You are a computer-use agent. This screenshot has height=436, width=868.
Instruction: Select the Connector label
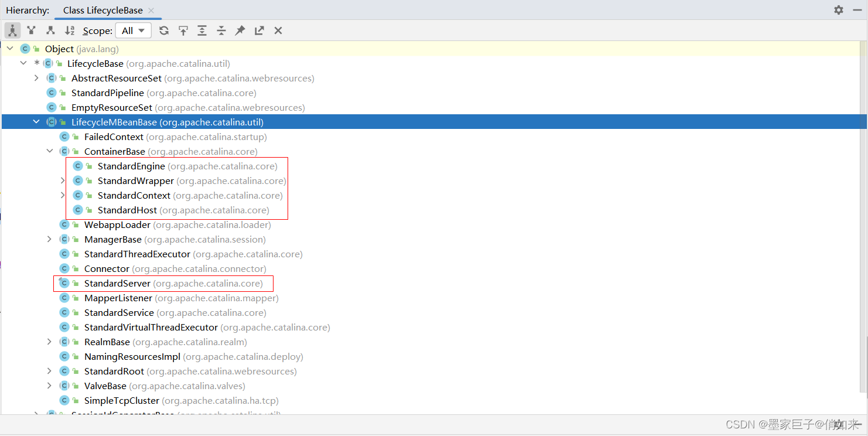(x=107, y=268)
